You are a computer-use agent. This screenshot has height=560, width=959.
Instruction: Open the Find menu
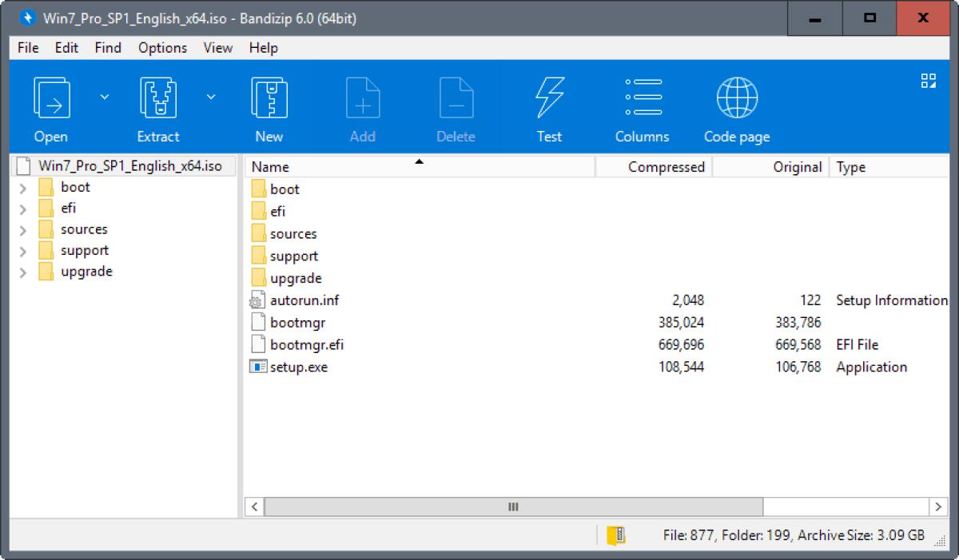(x=108, y=48)
